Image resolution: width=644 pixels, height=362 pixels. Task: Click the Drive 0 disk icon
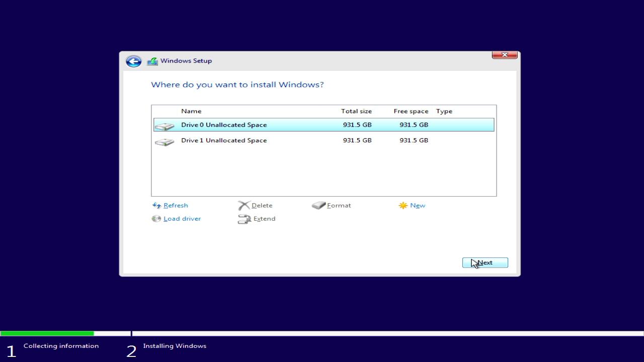[164, 126]
